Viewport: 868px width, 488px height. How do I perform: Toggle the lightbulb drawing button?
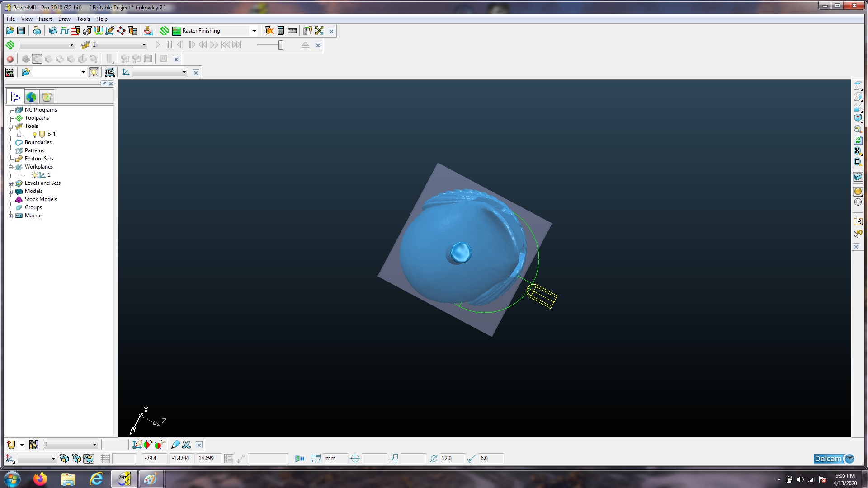(94, 72)
